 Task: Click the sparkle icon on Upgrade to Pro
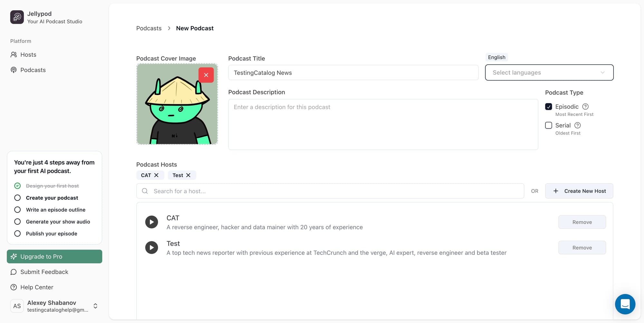tap(14, 257)
